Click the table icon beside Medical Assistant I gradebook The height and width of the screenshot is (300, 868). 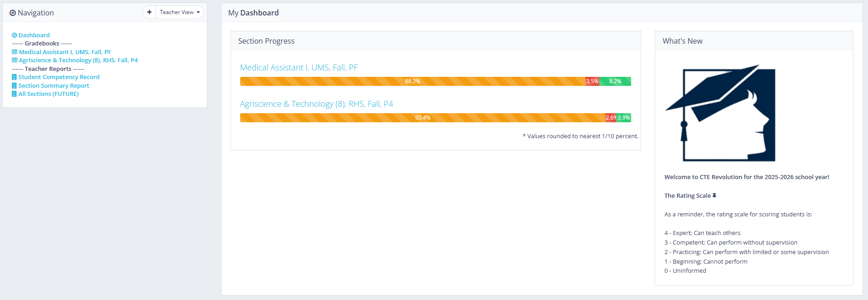pyautogui.click(x=15, y=52)
